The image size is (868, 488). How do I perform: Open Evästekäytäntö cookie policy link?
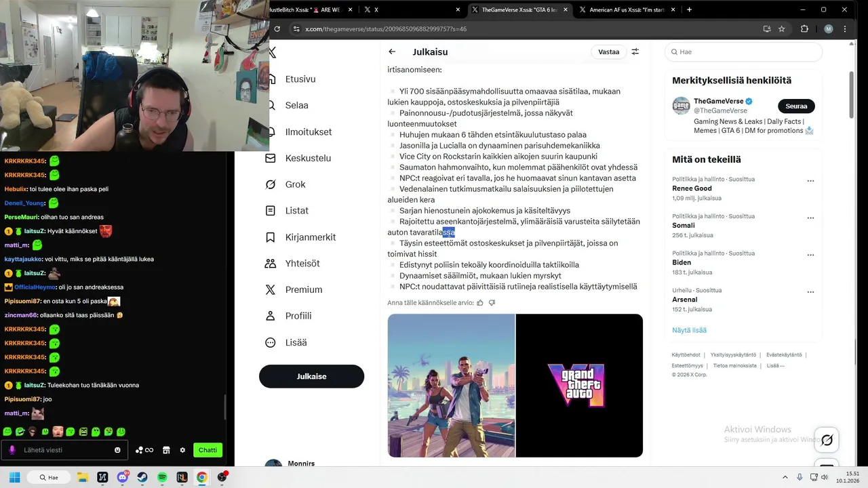point(784,355)
